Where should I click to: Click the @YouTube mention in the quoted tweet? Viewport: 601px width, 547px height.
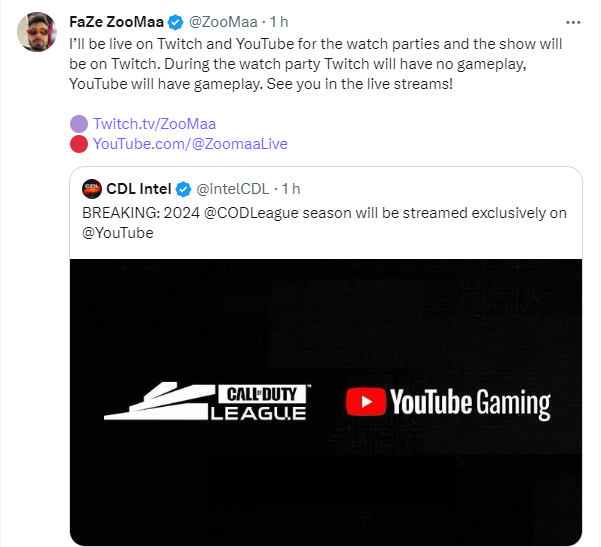(118, 232)
